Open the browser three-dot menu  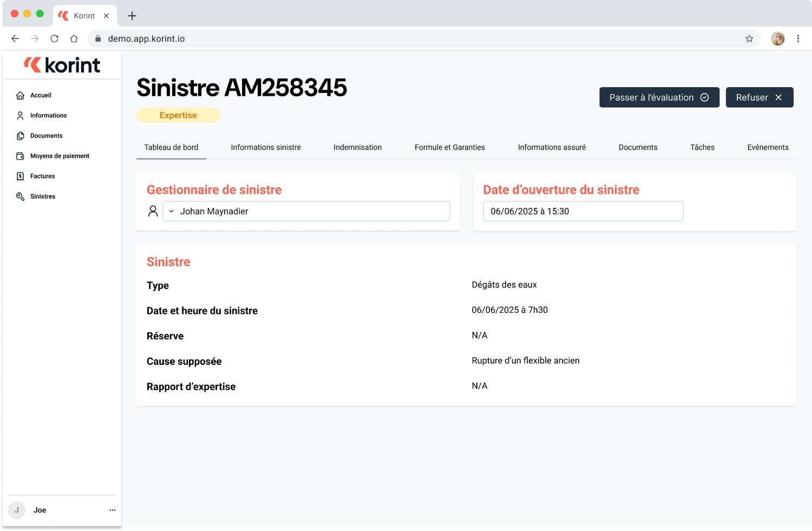pos(798,38)
